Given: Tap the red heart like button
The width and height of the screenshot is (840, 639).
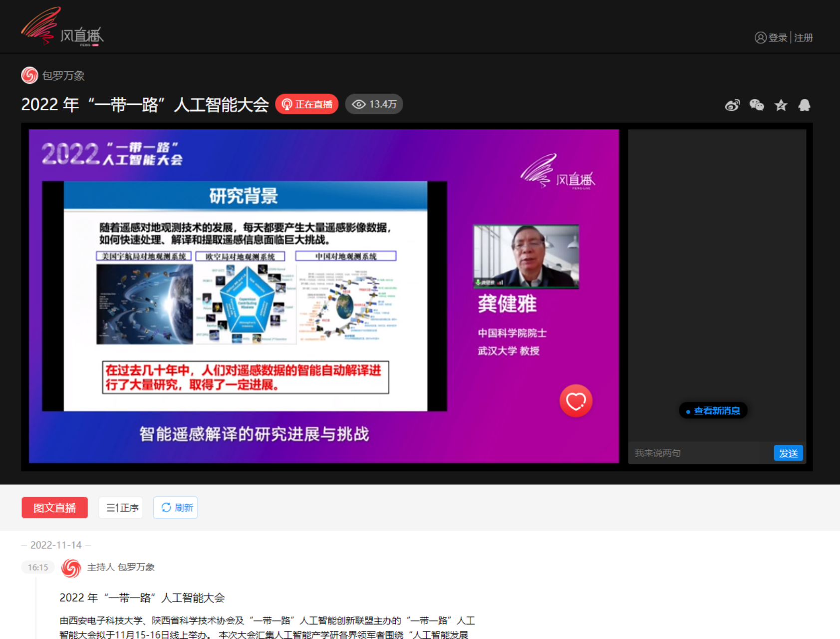Looking at the screenshot, I should point(575,401).
